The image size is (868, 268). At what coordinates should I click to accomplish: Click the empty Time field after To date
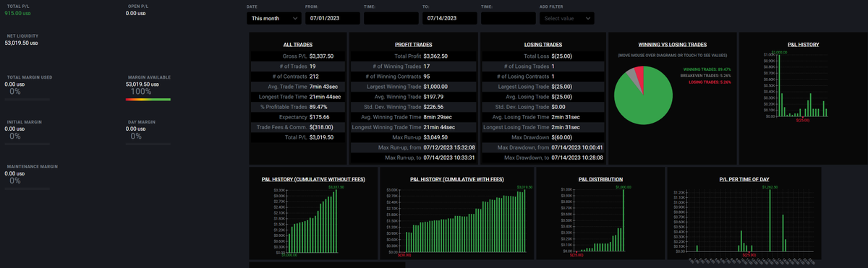pos(508,18)
